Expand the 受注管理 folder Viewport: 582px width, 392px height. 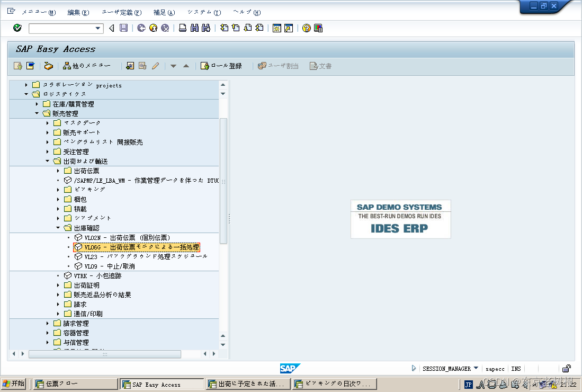pos(48,152)
